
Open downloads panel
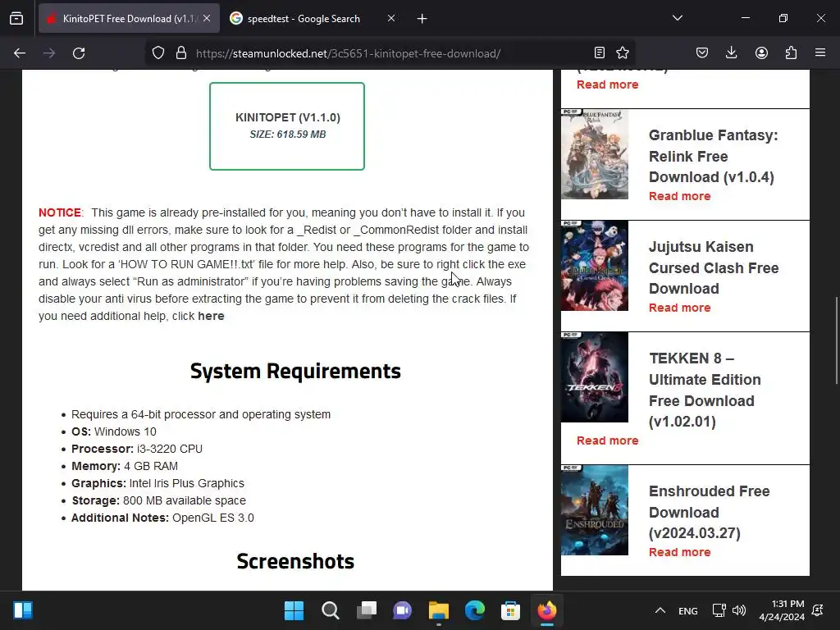731,52
